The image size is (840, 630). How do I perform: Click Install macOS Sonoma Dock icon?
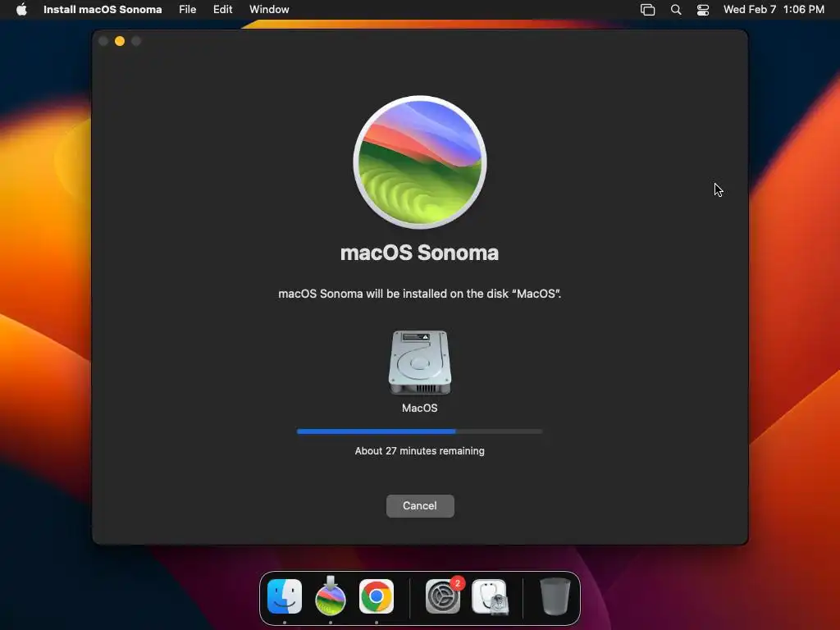click(331, 596)
